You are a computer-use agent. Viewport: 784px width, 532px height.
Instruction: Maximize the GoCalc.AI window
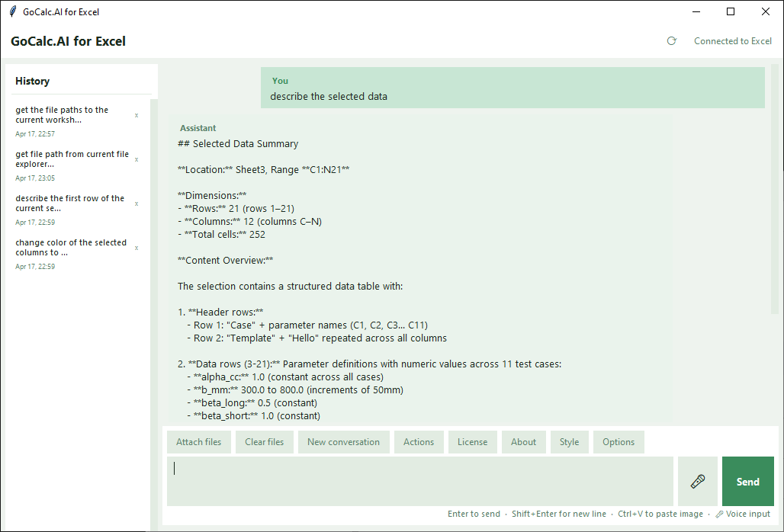(x=731, y=11)
